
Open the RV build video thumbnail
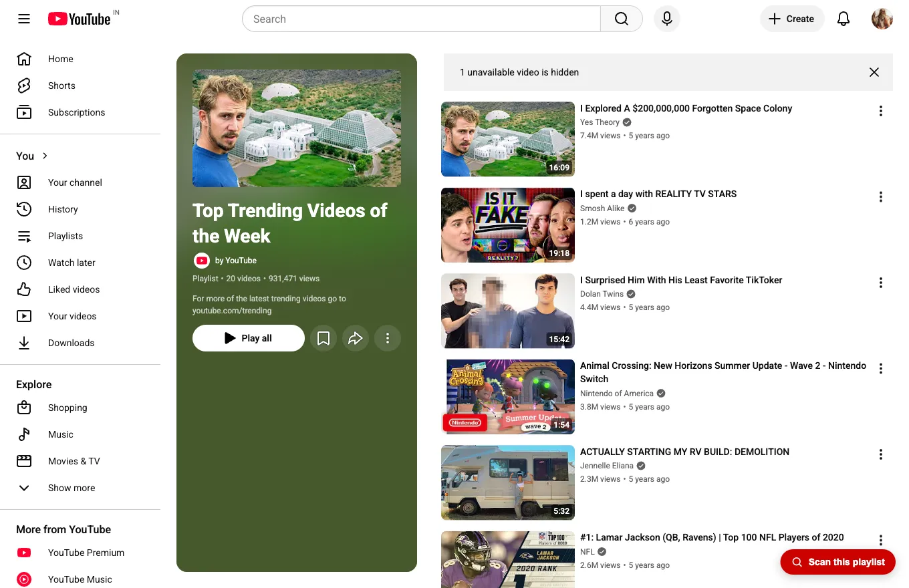(x=508, y=482)
